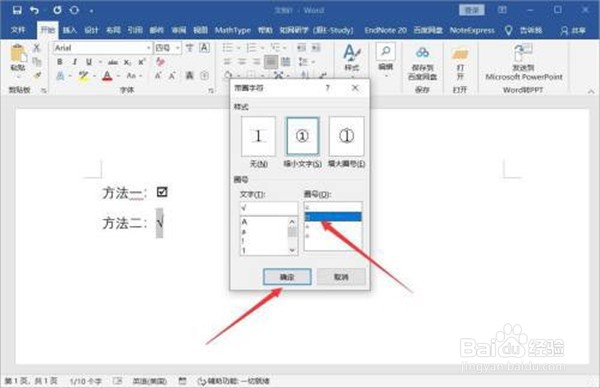Expand highlight color dropdown arrow
This screenshot has width=600, height=388.
(94, 76)
